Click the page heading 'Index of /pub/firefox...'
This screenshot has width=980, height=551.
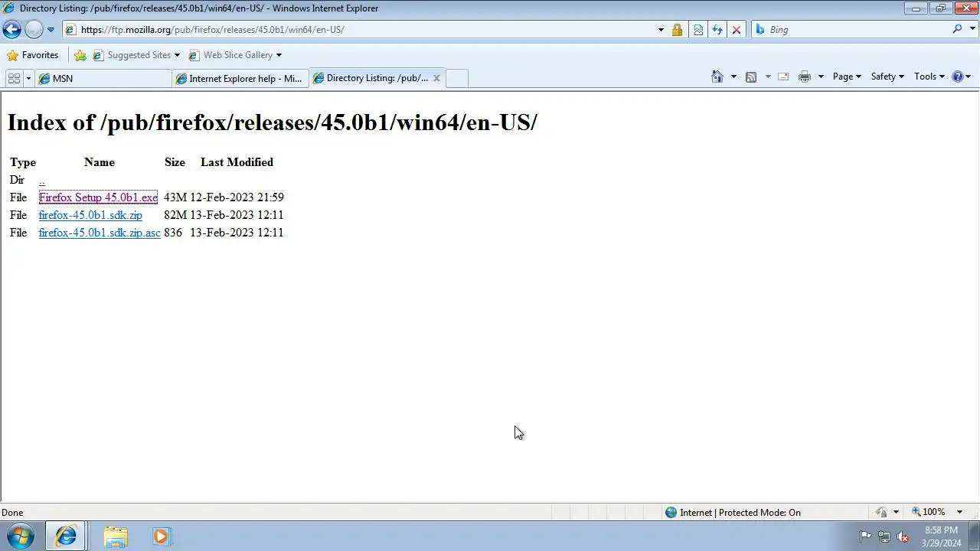coord(272,122)
